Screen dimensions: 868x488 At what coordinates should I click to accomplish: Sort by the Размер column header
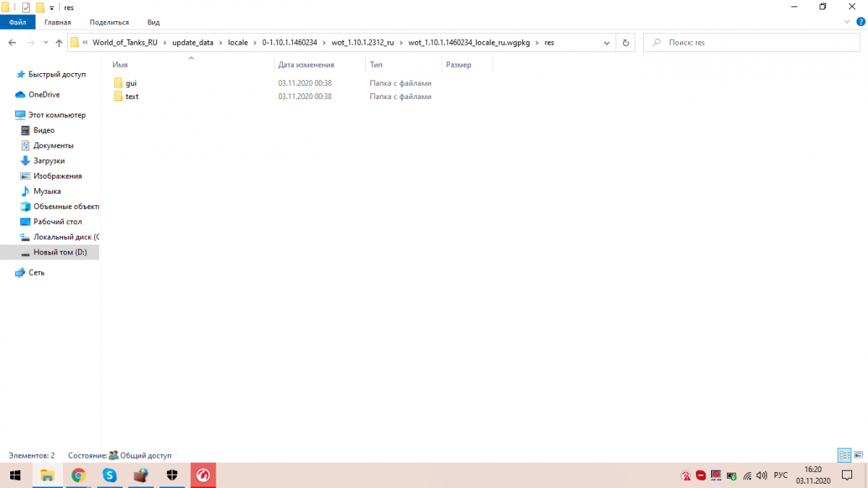point(459,65)
